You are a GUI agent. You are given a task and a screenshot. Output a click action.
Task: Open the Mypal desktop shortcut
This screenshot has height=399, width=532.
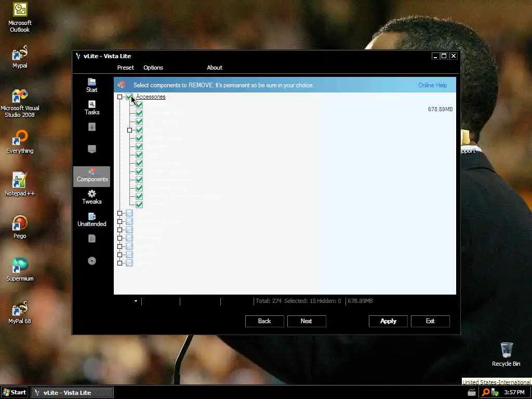[x=20, y=57]
